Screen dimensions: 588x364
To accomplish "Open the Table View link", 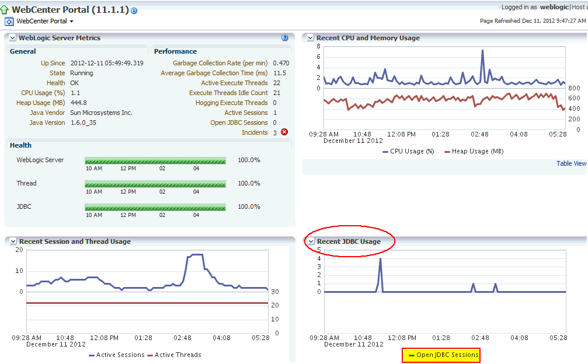I will click(x=571, y=163).
